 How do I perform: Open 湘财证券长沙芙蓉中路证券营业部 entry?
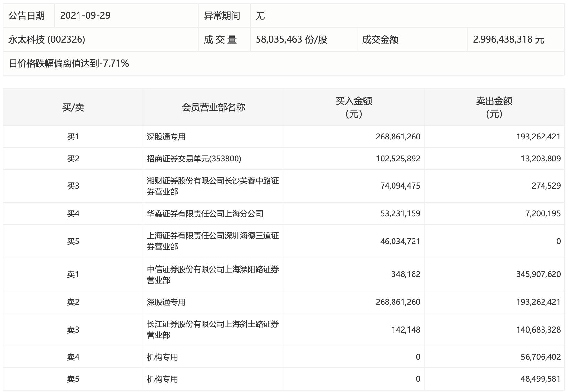tap(213, 186)
